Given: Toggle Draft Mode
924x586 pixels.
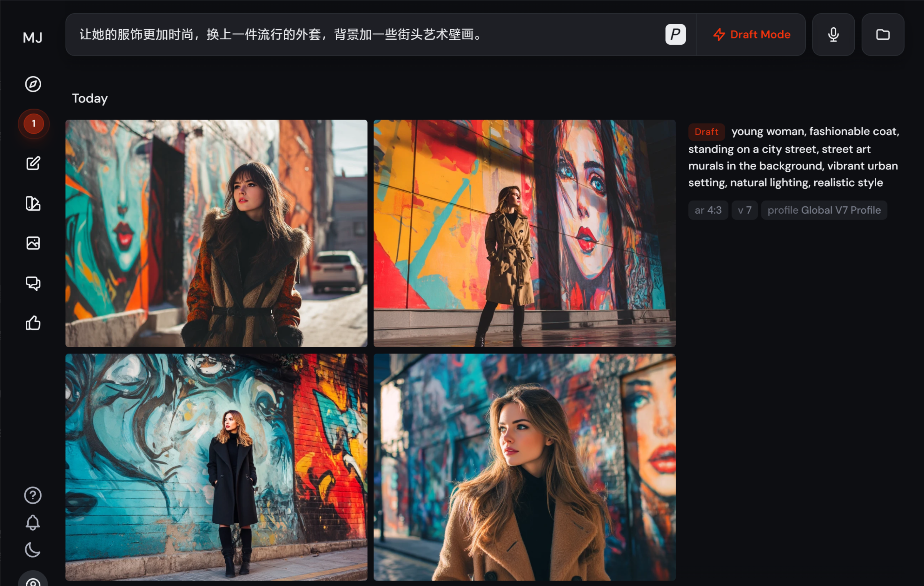Looking at the screenshot, I should [751, 35].
